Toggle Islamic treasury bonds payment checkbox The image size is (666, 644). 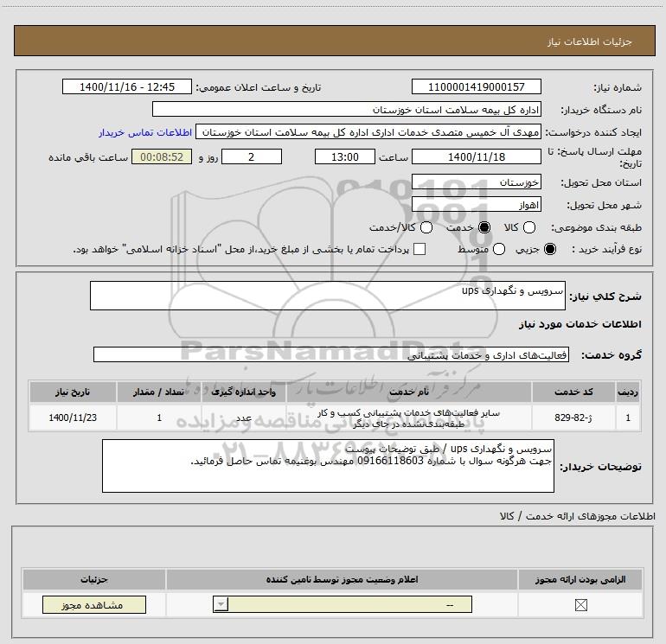pos(419,249)
